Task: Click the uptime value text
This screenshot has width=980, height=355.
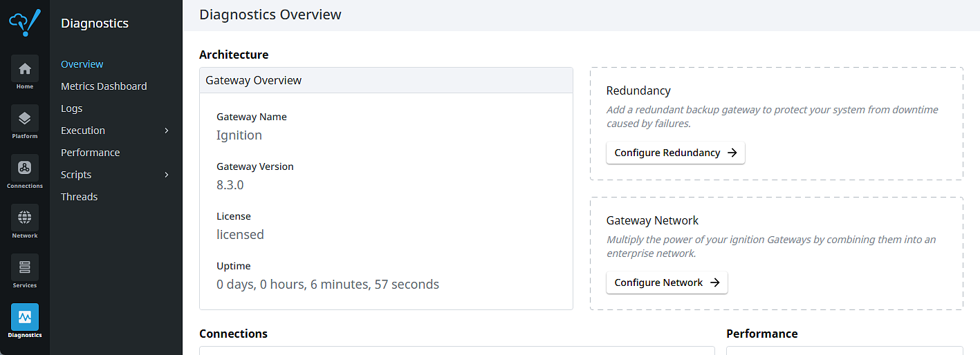Action: click(328, 285)
